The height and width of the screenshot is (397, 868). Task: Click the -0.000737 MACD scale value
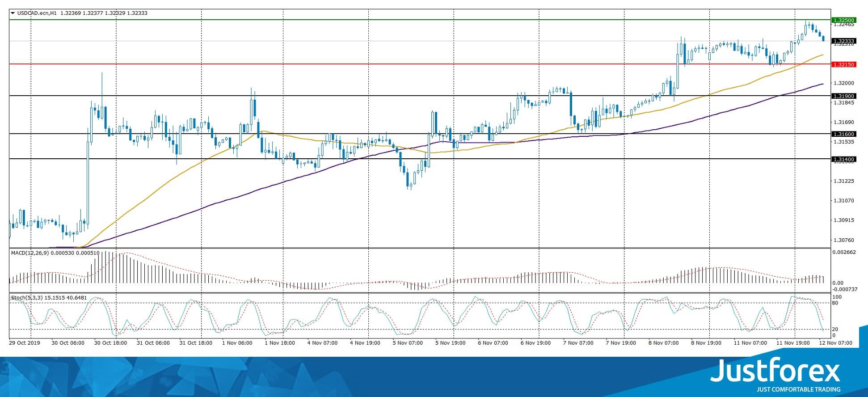(846, 290)
